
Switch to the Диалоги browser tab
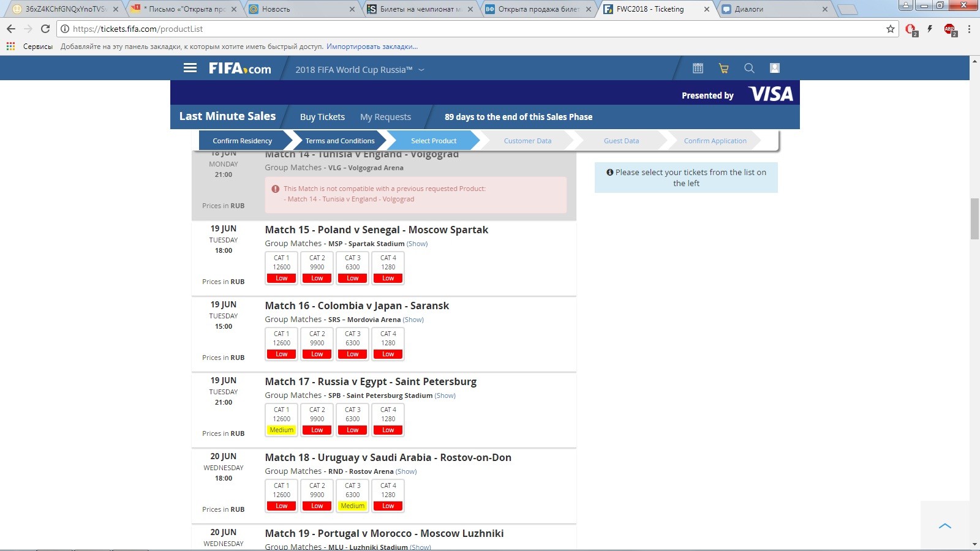(775, 9)
